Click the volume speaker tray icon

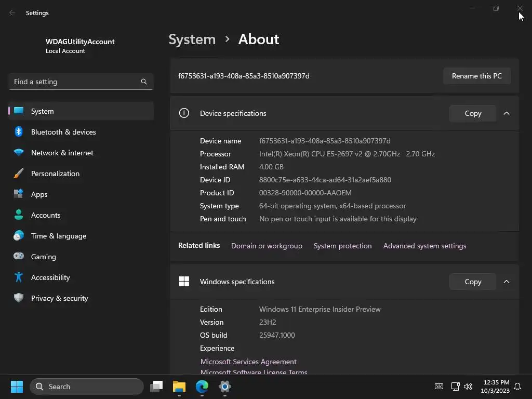[x=468, y=387]
